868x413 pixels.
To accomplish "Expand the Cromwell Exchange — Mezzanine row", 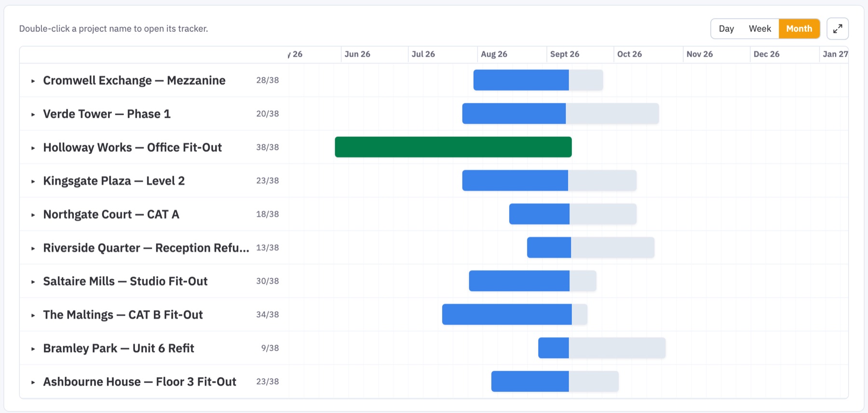I will coord(33,81).
